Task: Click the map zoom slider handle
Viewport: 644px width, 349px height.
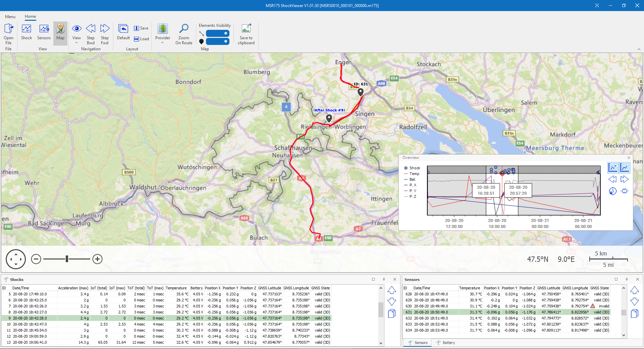Action: point(67,259)
